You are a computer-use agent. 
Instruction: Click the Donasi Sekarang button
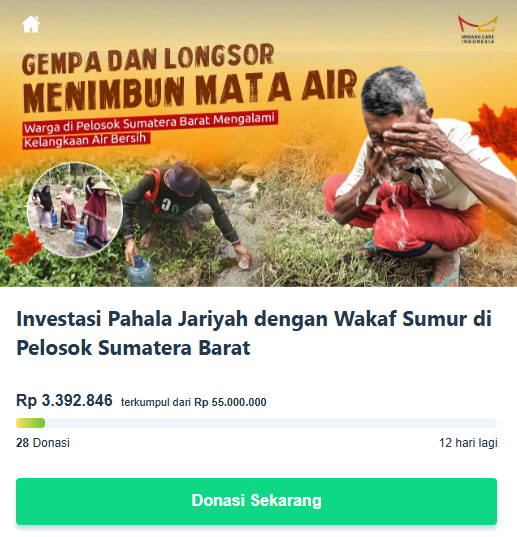coord(256,501)
